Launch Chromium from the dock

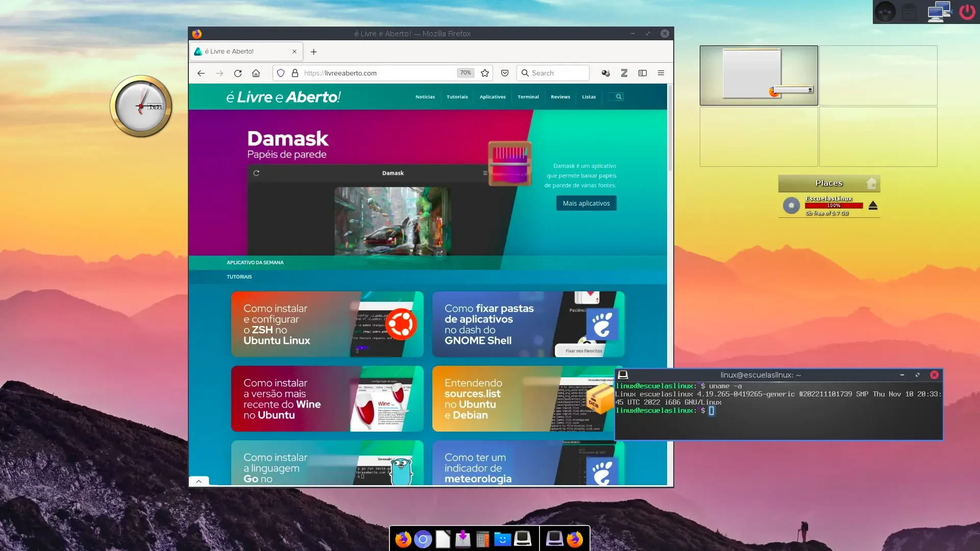click(423, 539)
